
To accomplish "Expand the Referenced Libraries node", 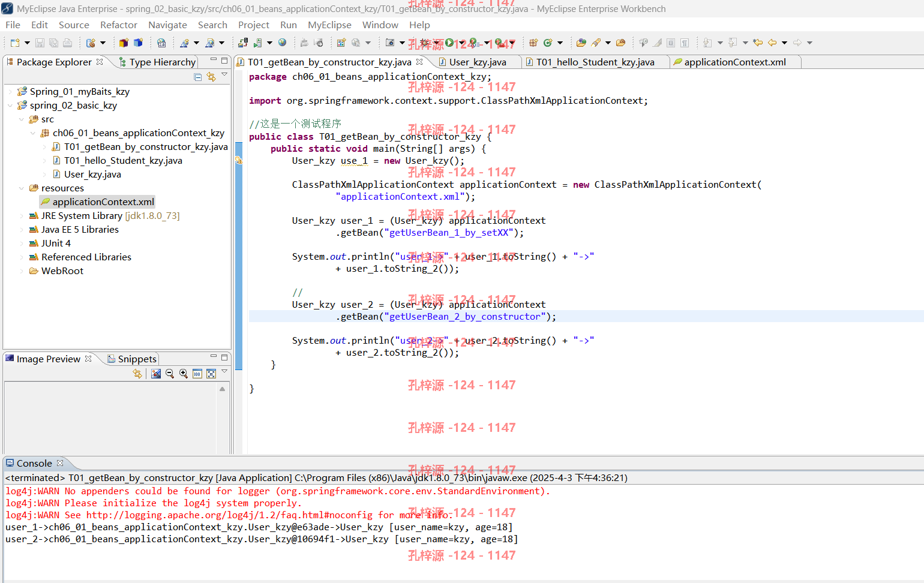I will point(22,257).
